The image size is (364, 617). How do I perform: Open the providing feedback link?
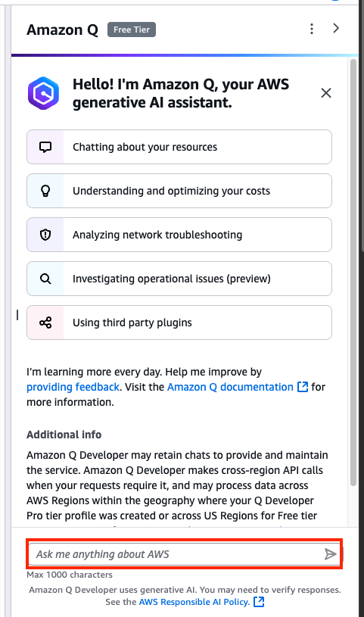73,387
